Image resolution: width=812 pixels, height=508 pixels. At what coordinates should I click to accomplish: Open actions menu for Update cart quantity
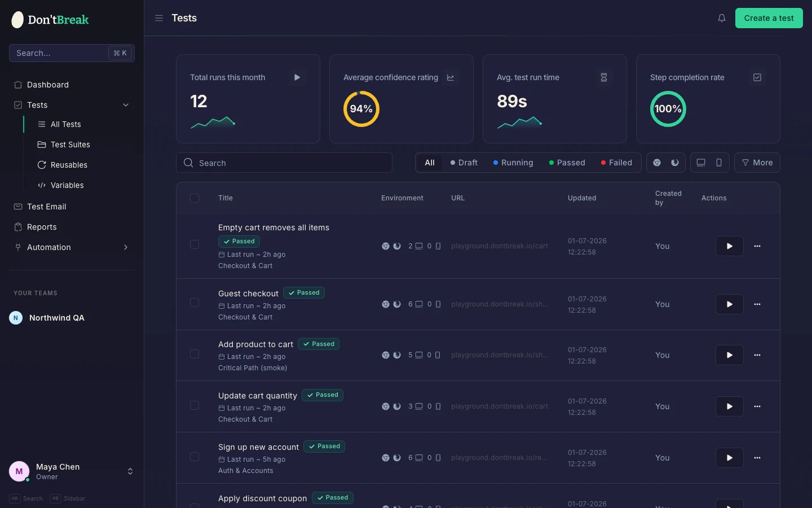pyautogui.click(x=757, y=406)
